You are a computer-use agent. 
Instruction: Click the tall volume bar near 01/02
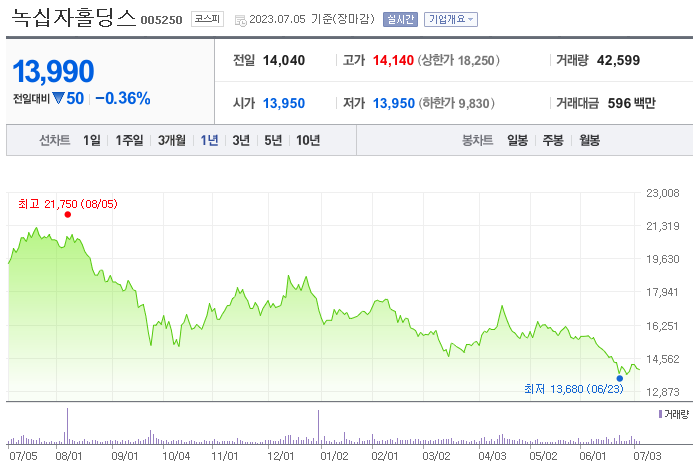tap(318, 427)
